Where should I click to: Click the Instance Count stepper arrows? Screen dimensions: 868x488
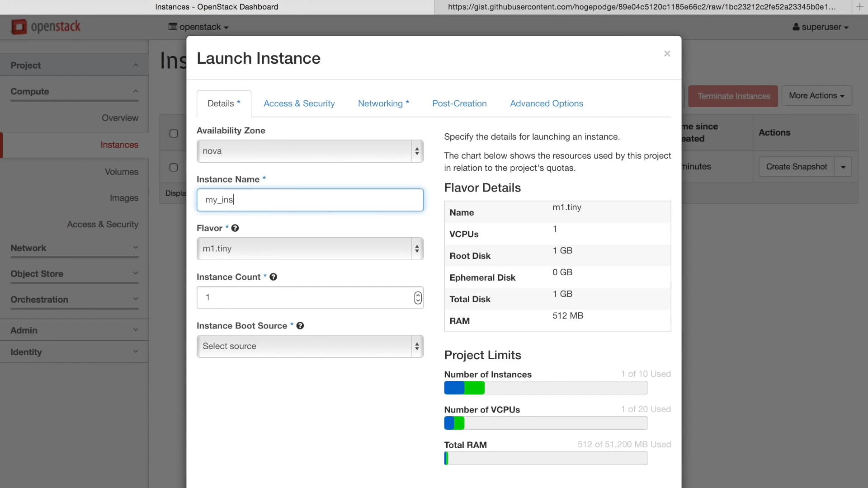pos(418,298)
